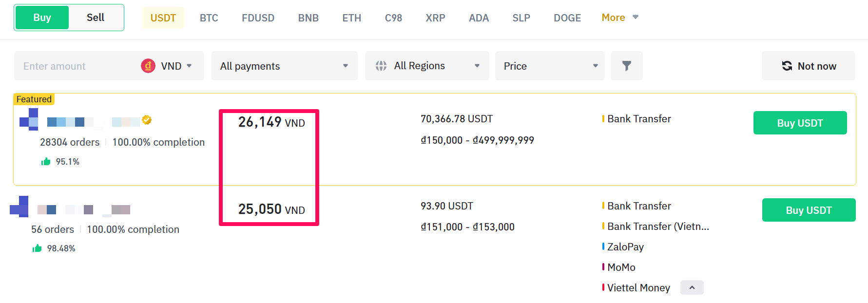Click the thumbs-up icon next to 95.1%
The height and width of the screenshot is (303, 868).
(x=46, y=162)
